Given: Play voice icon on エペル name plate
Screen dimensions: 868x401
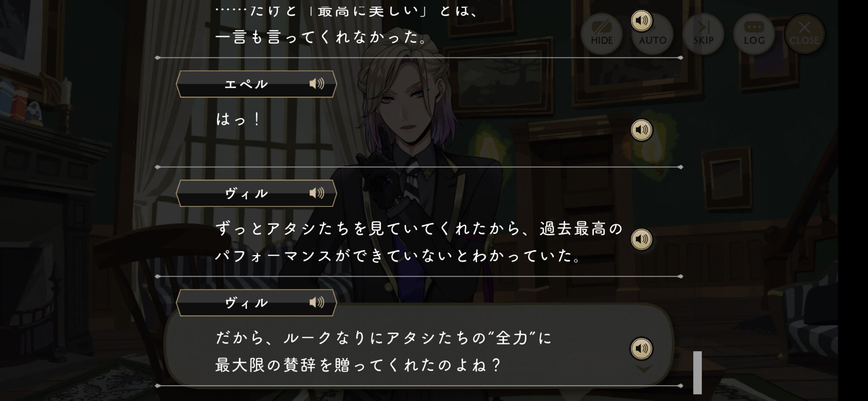Looking at the screenshot, I should [x=317, y=83].
